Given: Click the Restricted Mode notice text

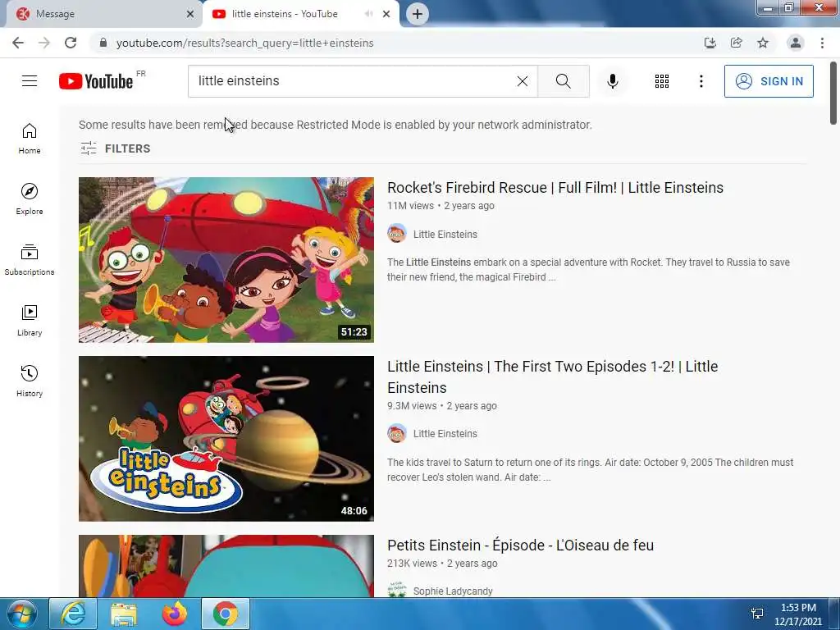Looking at the screenshot, I should pyautogui.click(x=336, y=125).
